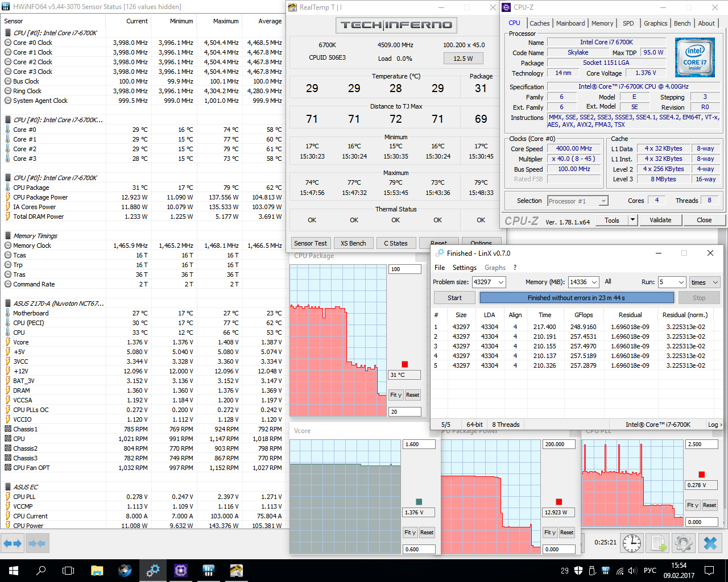Click the collapse columns arrows in HWiNFO
Viewport: 728px width, 582px height.
(x=36, y=543)
